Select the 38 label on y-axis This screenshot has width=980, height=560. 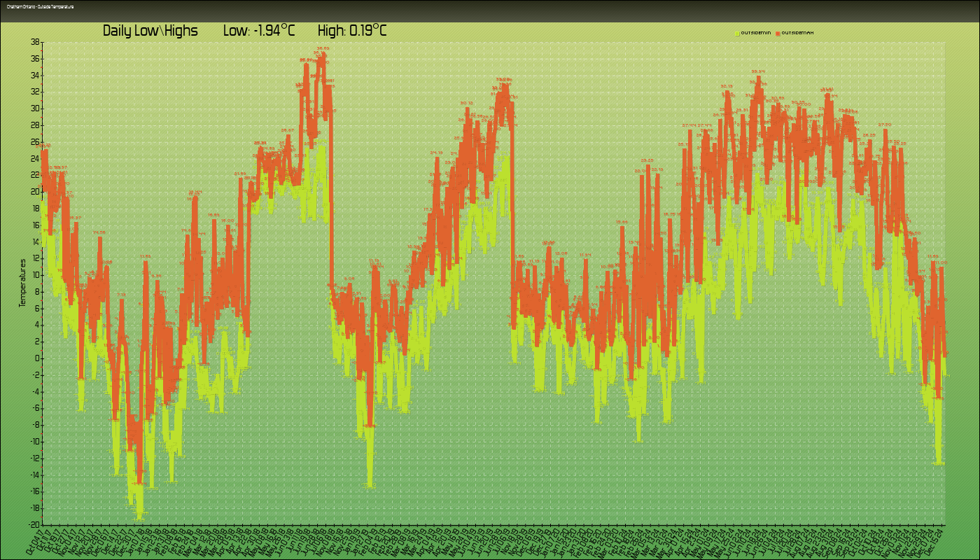coord(35,42)
